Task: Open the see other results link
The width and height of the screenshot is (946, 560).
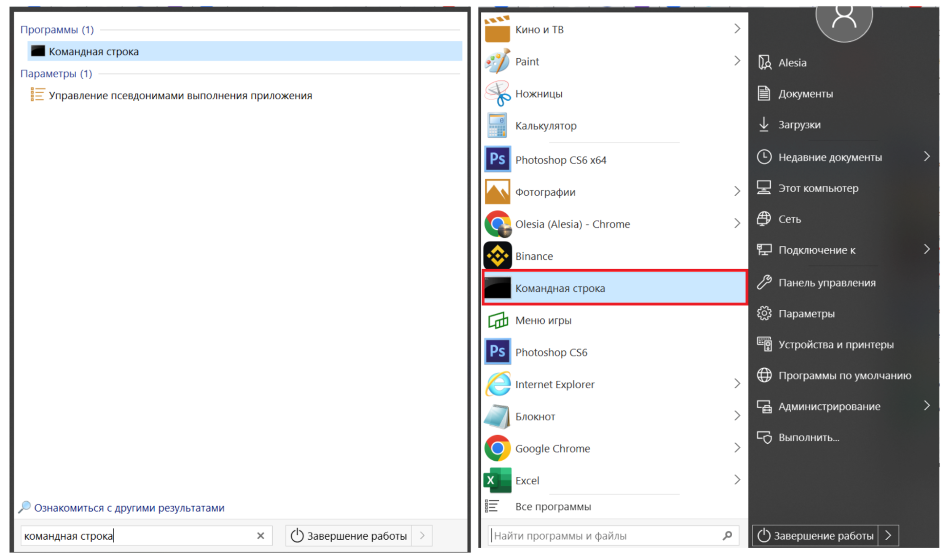Action: tap(129, 507)
